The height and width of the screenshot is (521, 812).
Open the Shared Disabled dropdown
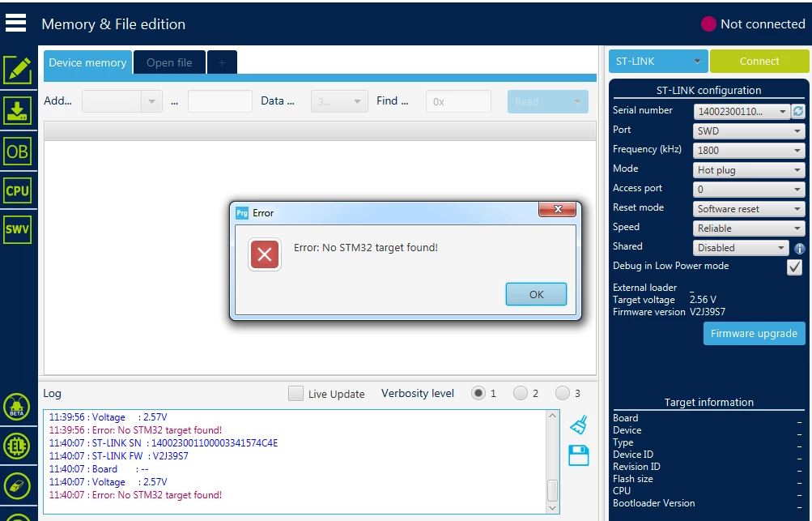(x=741, y=248)
